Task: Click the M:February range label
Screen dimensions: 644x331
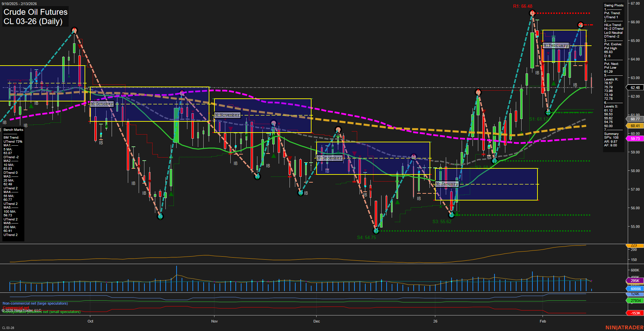Action: coord(556,45)
